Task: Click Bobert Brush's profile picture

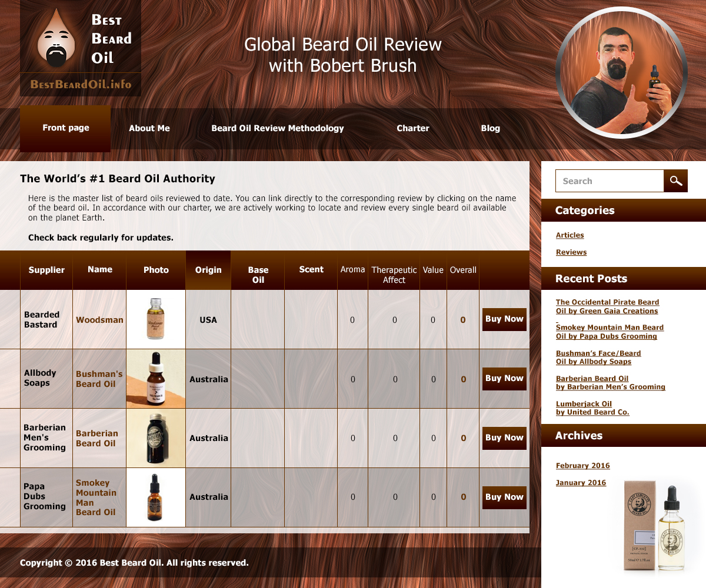Action: tap(620, 72)
